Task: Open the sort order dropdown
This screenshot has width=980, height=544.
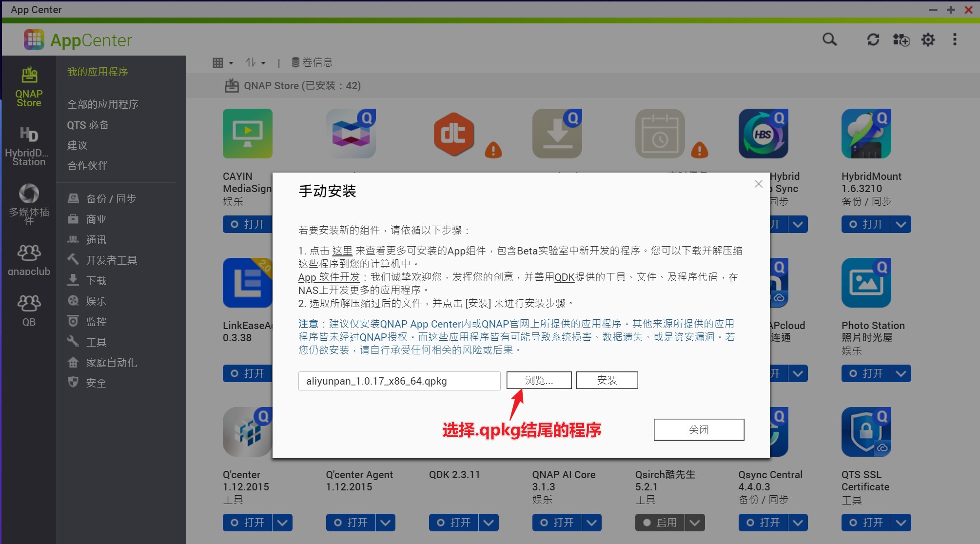Action: click(x=255, y=63)
